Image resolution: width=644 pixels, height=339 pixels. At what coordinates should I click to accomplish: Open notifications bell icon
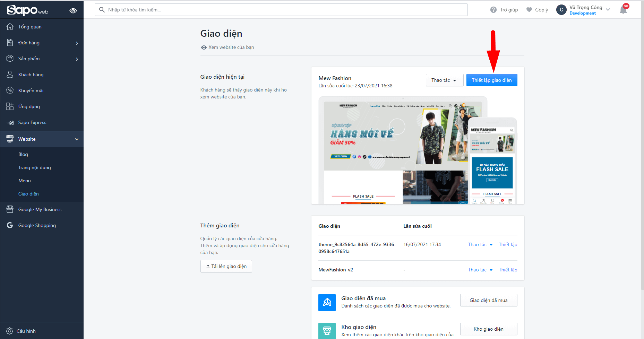pos(623,10)
